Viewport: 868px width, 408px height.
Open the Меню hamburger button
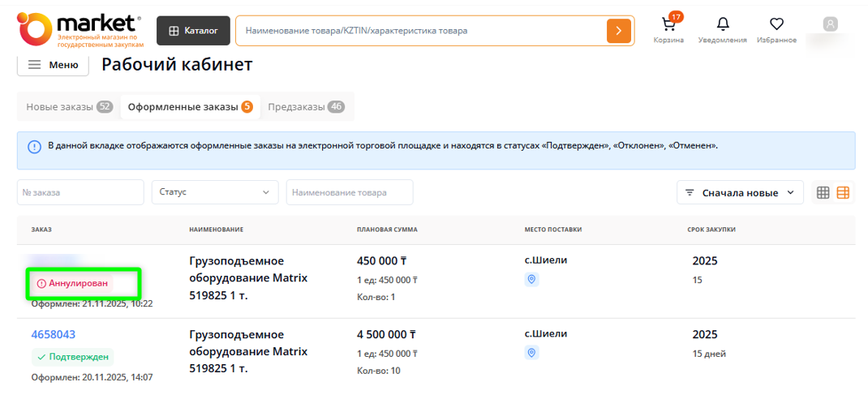[x=53, y=65]
